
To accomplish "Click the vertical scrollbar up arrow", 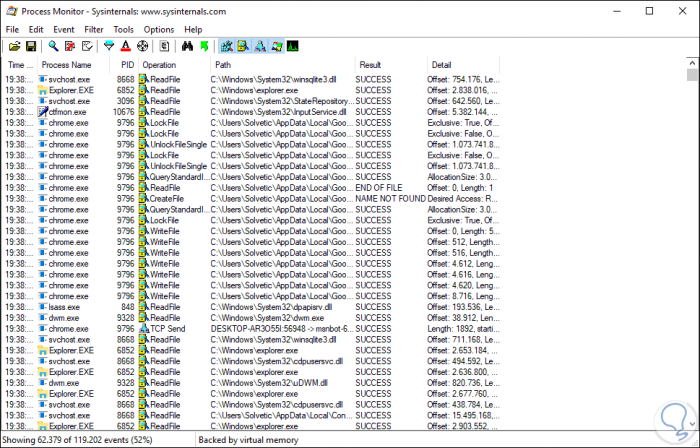I will [x=692, y=62].
